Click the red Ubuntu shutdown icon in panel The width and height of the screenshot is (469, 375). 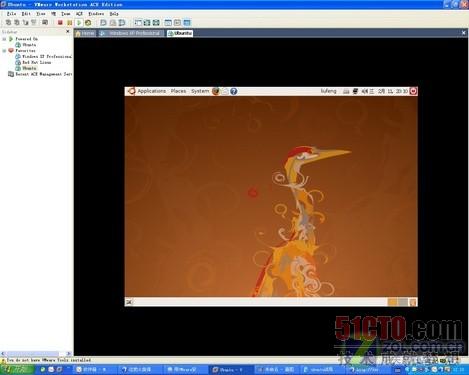tap(413, 91)
